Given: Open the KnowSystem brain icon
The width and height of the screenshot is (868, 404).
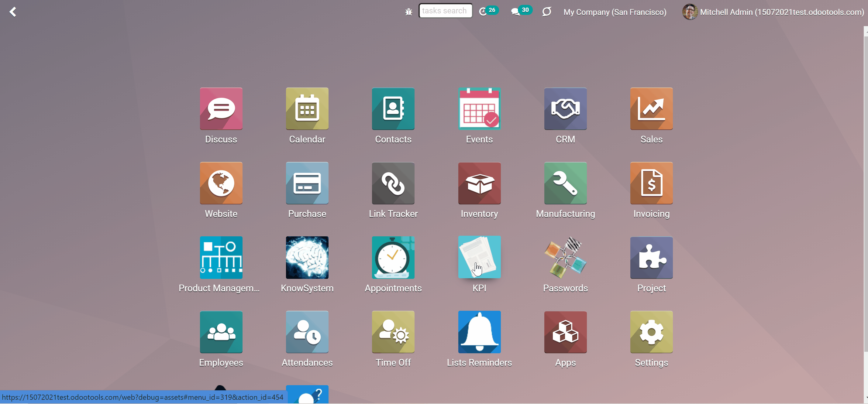Looking at the screenshot, I should click(x=307, y=258).
